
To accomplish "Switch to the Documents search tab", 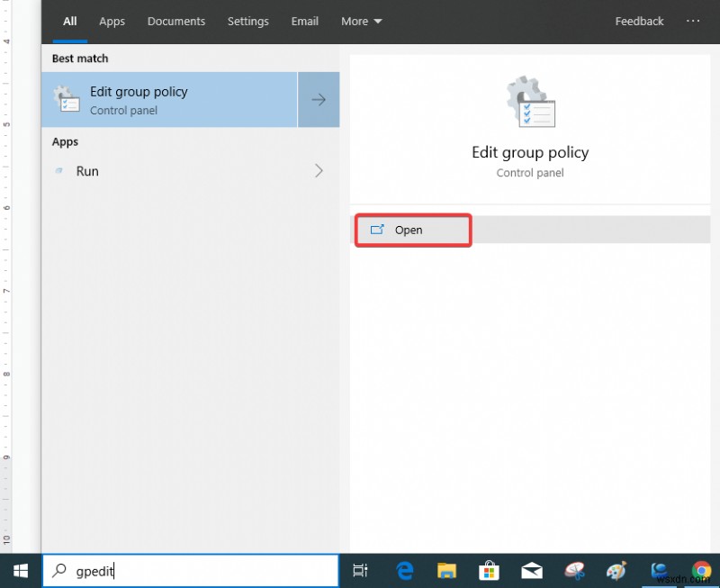I will [x=175, y=21].
